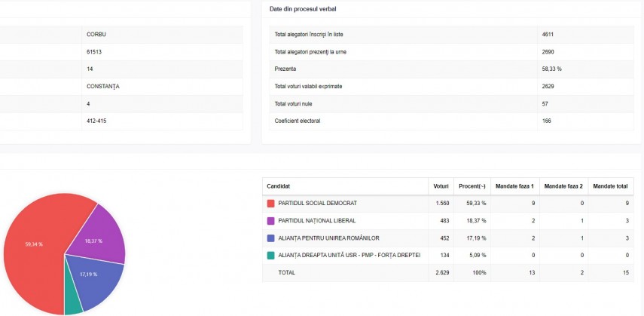
Task: Select the blue 17,19 % pie slice
Action: point(94,279)
